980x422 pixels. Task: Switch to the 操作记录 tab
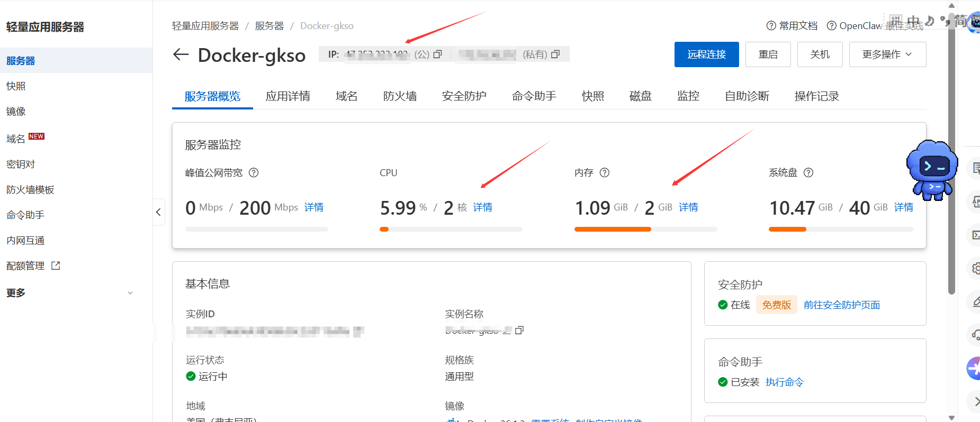816,96
